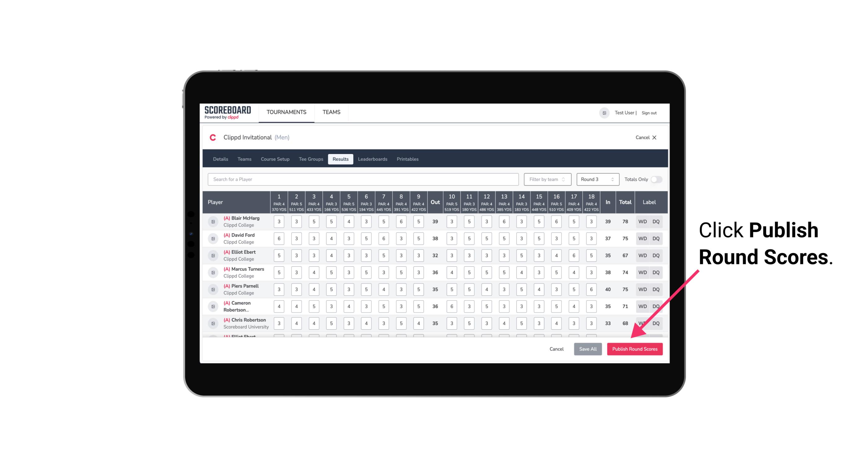
Task: Click the user profile icon top right
Action: click(x=605, y=113)
